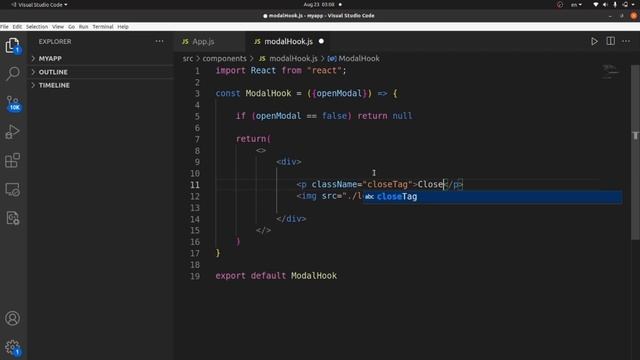This screenshot has width=640, height=360.
Task: Open the activity bar icon below Remote Explorer
Action: [12, 218]
